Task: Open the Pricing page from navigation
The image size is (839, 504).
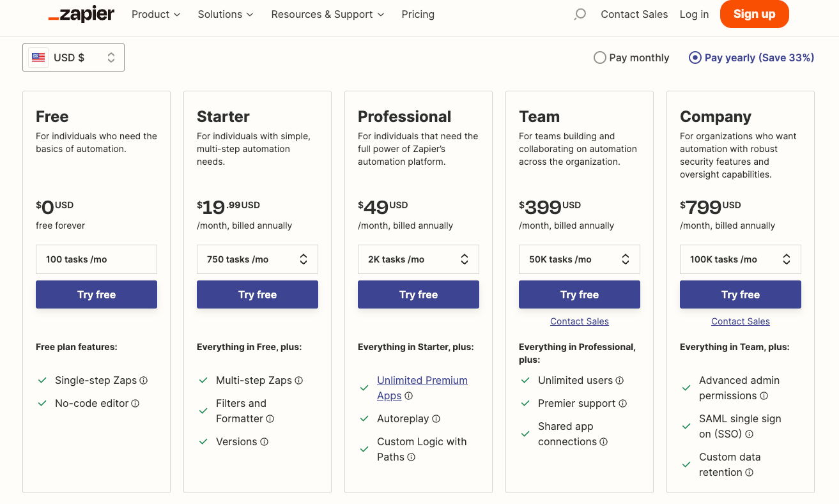Action: (x=418, y=14)
